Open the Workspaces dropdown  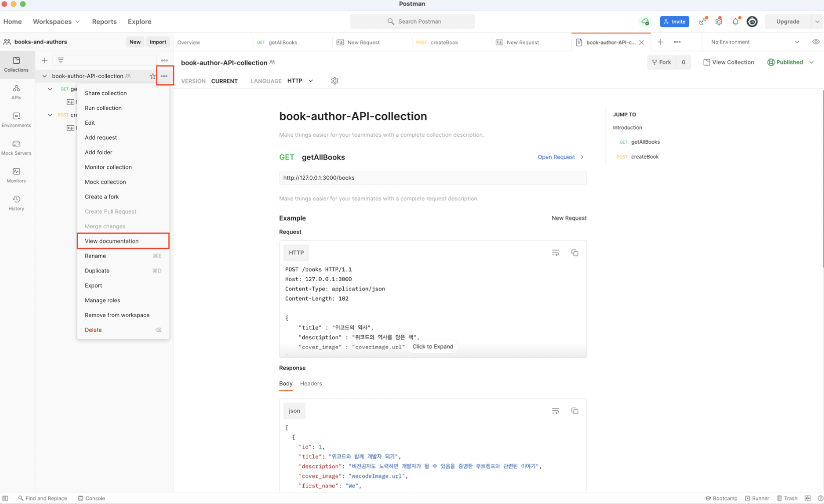(x=56, y=22)
